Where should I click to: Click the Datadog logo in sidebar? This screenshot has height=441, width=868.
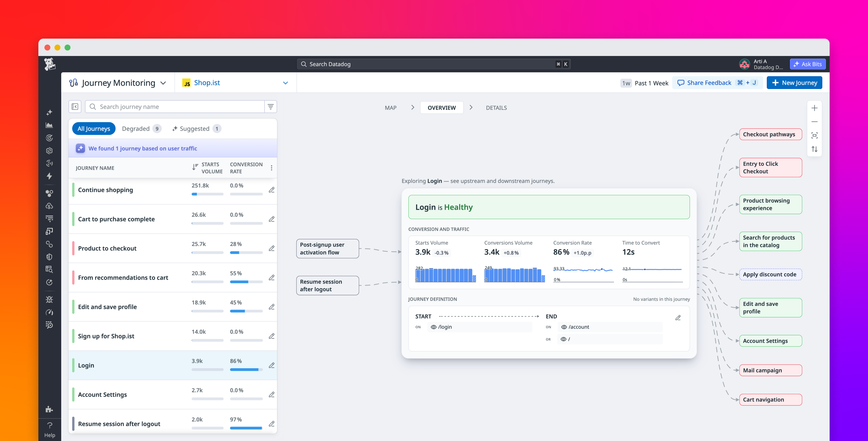[50, 64]
